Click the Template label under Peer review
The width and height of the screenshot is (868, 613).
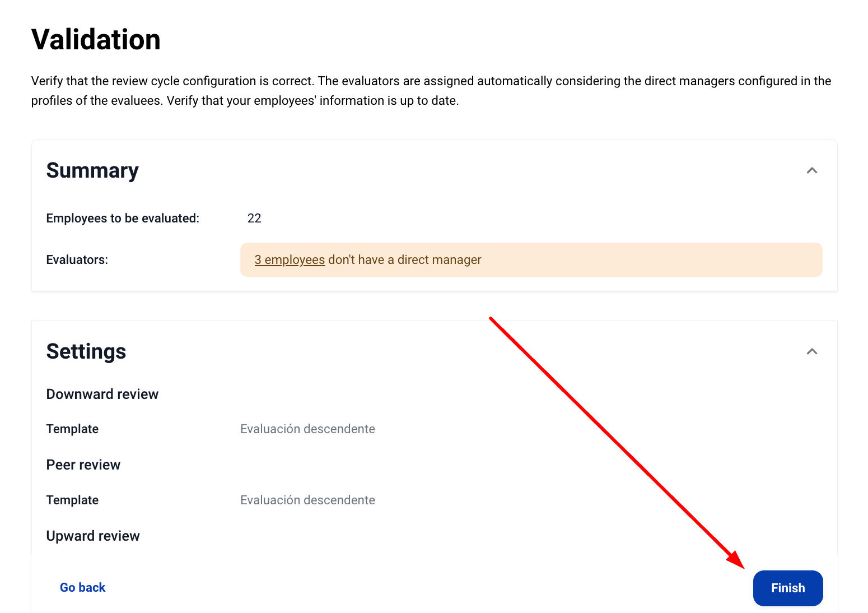tap(72, 500)
